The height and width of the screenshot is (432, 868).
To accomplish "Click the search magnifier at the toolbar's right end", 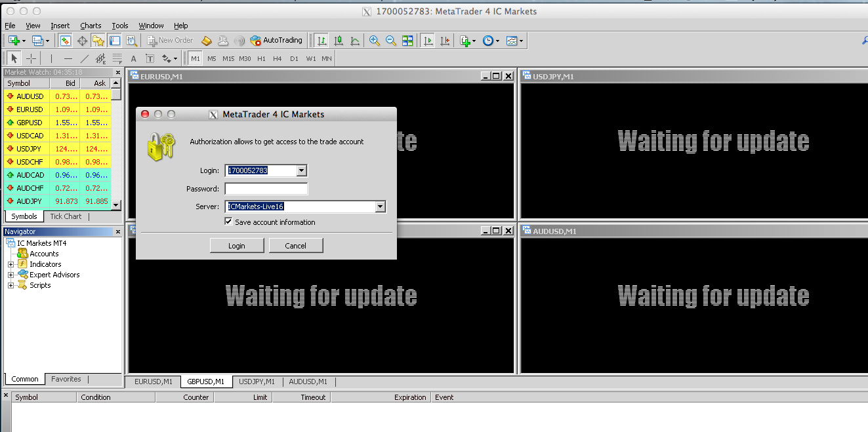I will pos(864,41).
